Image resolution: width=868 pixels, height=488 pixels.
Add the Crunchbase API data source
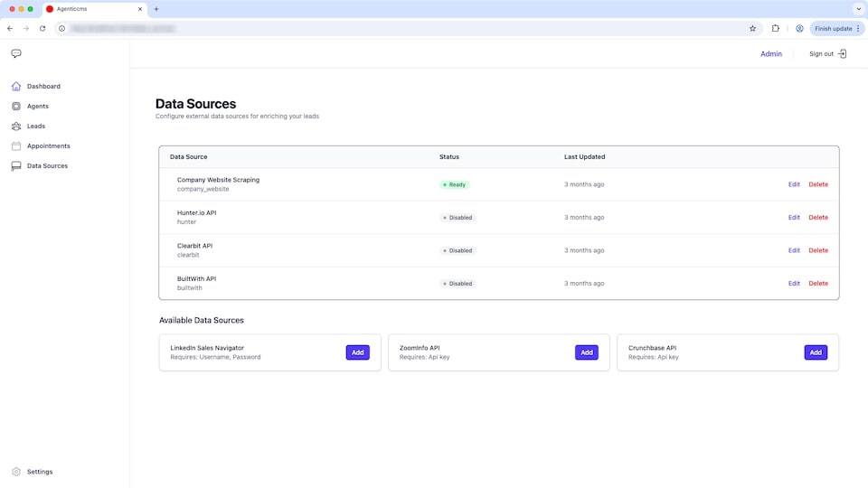[x=816, y=352]
